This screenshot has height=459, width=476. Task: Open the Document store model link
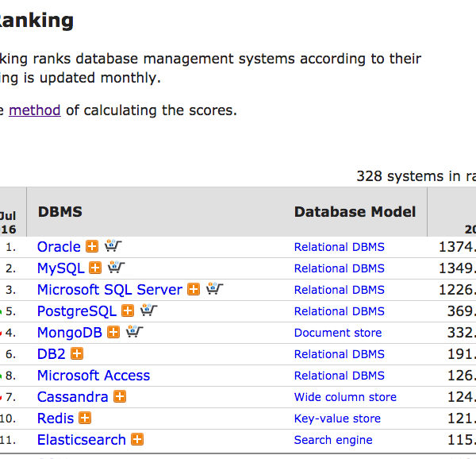point(337,333)
